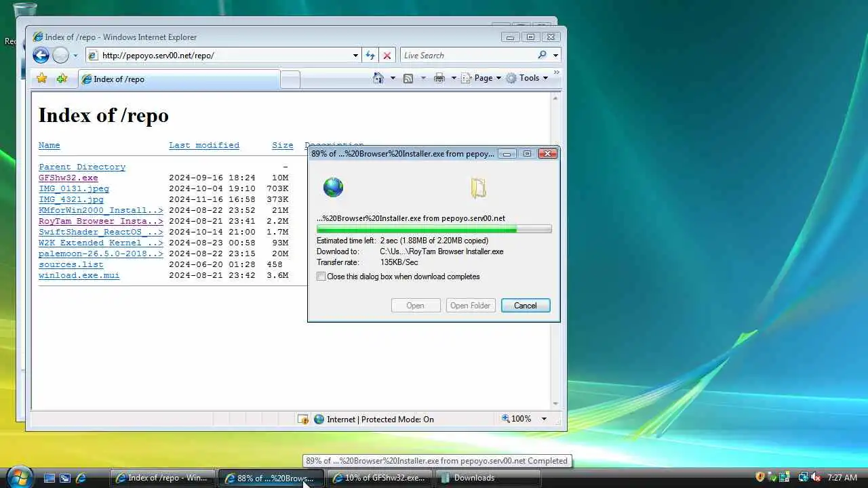Open the Page menu
868x488 pixels.
481,78
